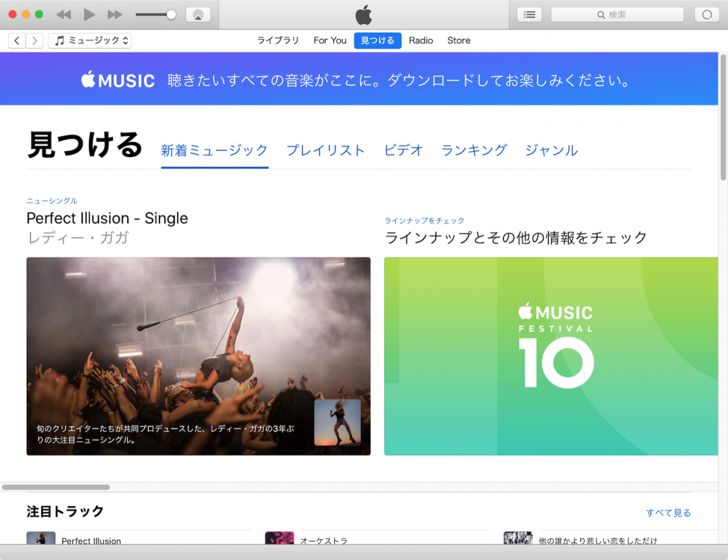Open the ラインナップをチェック link

[x=423, y=220]
